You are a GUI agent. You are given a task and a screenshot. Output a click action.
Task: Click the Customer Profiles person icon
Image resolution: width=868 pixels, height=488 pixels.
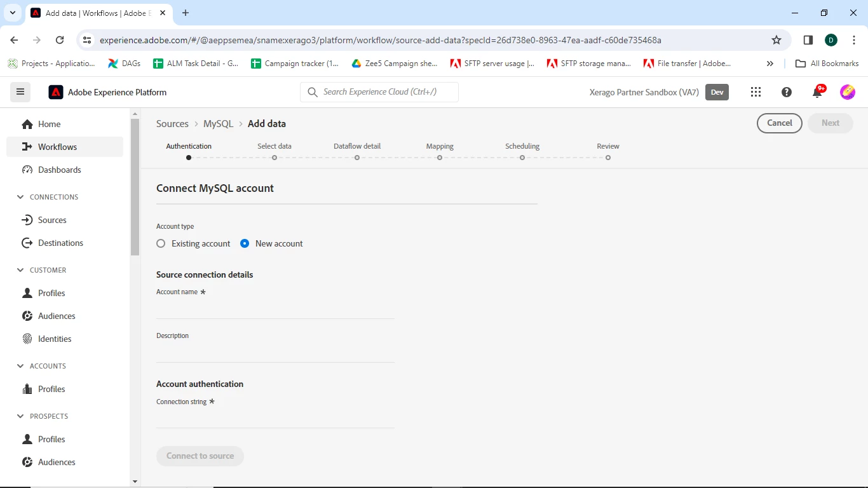click(27, 293)
